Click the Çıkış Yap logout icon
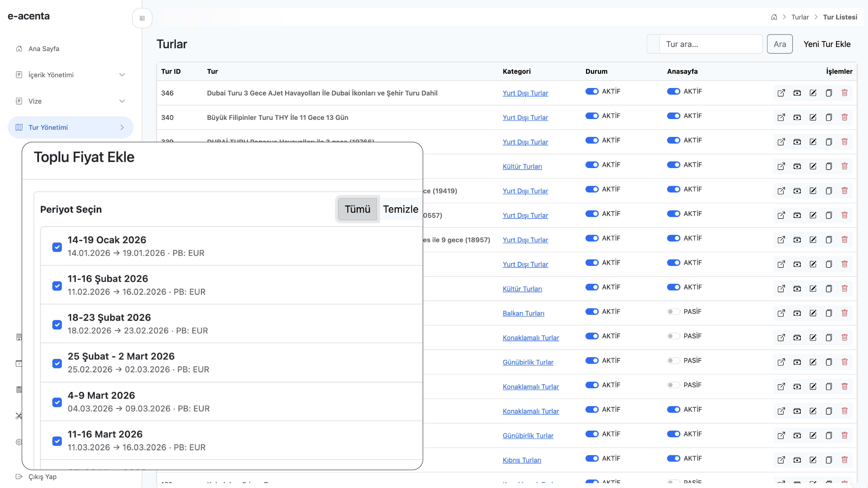The image size is (868, 488). coord(19,477)
